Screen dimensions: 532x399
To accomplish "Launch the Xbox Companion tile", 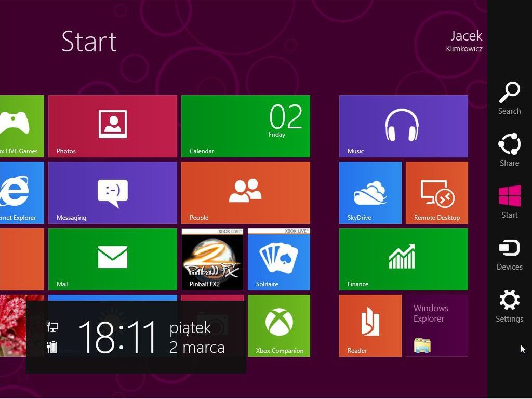I will click(x=279, y=326).
